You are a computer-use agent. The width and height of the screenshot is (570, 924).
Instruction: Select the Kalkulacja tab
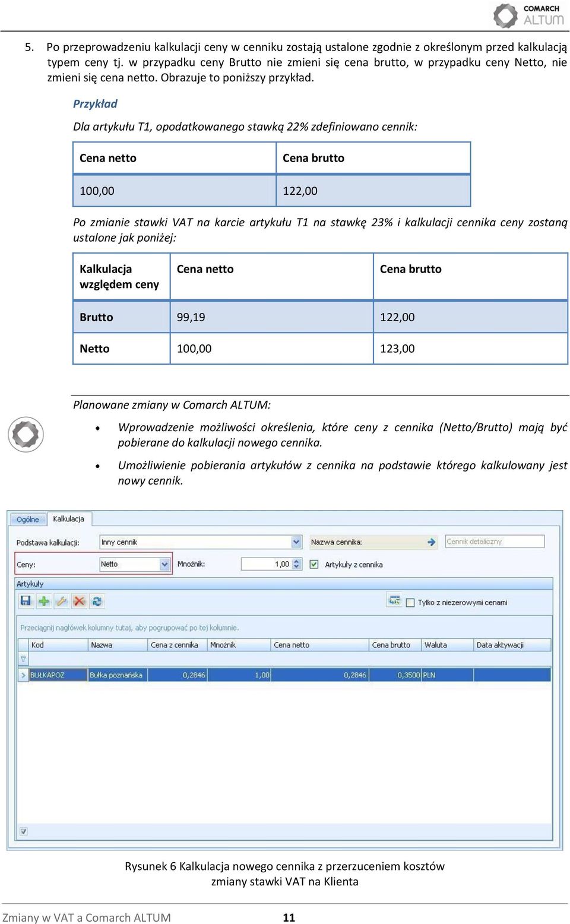coord(69,518)
